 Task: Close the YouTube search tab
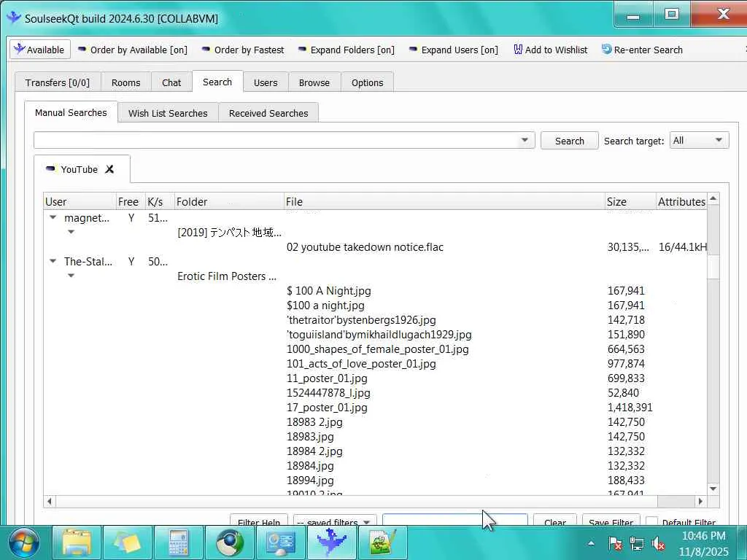click(109, 169)
